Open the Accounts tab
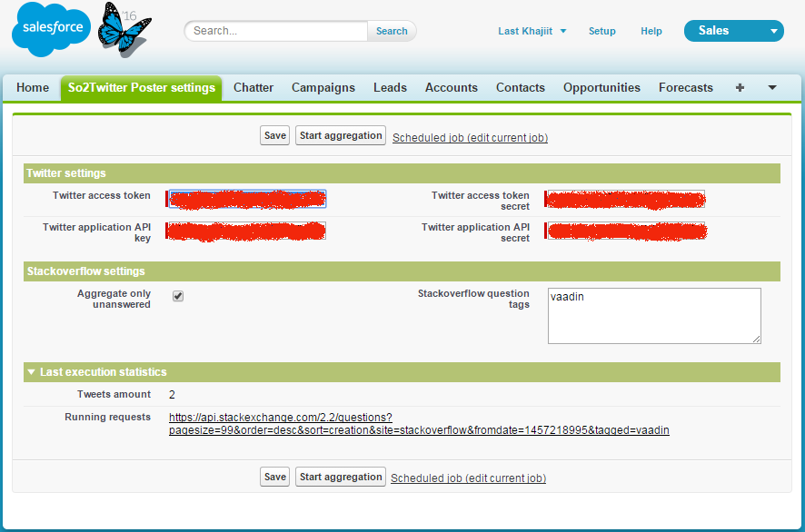805x532 pixels. click(x=452, y=88)
